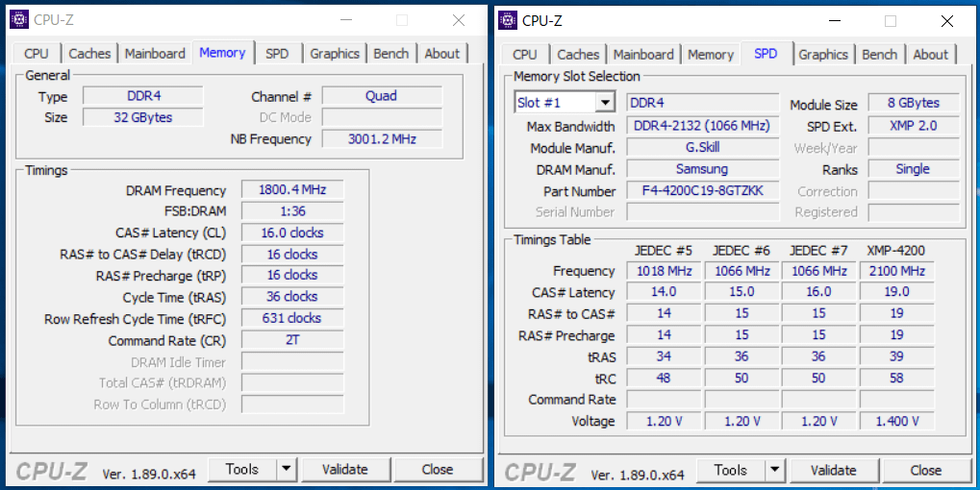The width and height of the screenshot is (980, 490).
Task: Click the Channel # Quad value
Action: [x=382, y=95]
